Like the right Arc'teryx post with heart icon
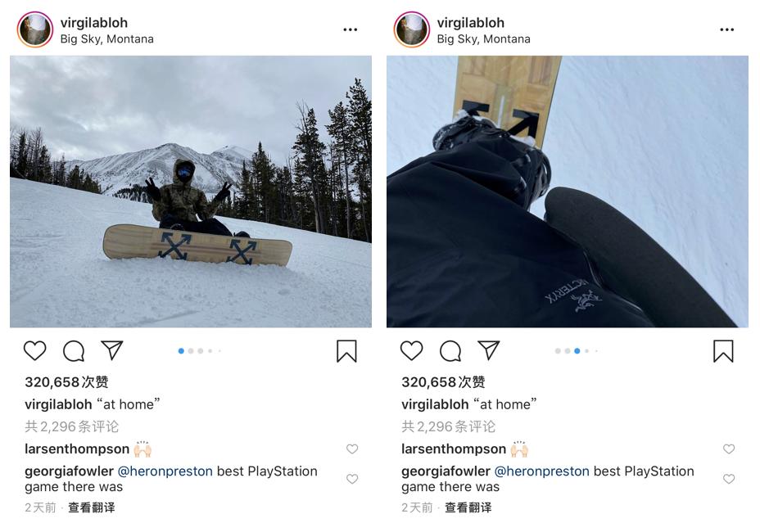The image size is (760, 532). click(x=411, y=351)
